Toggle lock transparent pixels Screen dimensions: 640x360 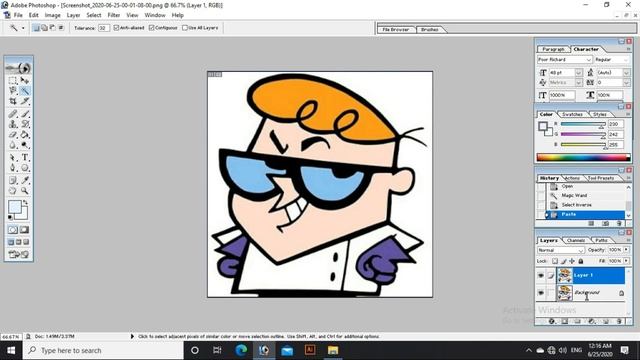point(555,261)
